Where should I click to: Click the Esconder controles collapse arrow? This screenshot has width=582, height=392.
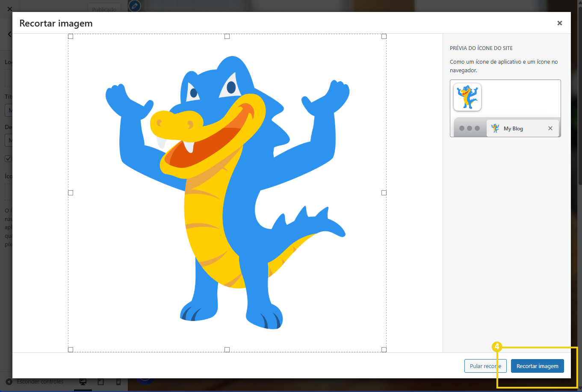click(x=9, y=382)
